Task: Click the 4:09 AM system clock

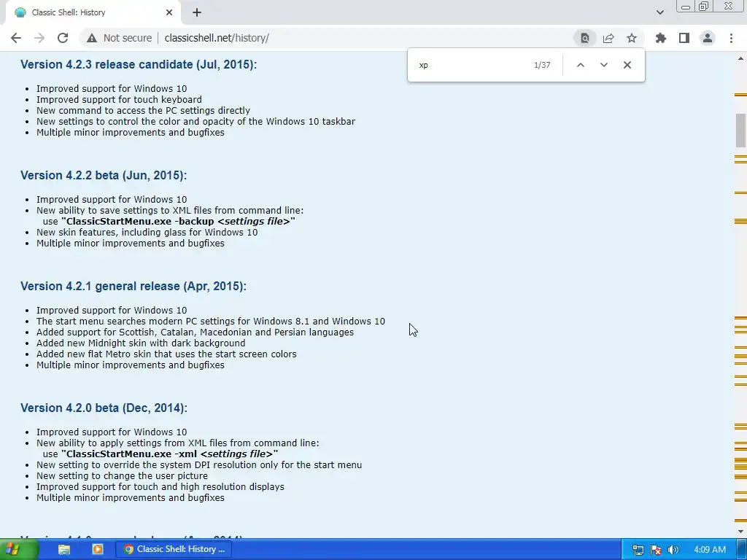Action: coord(710,550)
